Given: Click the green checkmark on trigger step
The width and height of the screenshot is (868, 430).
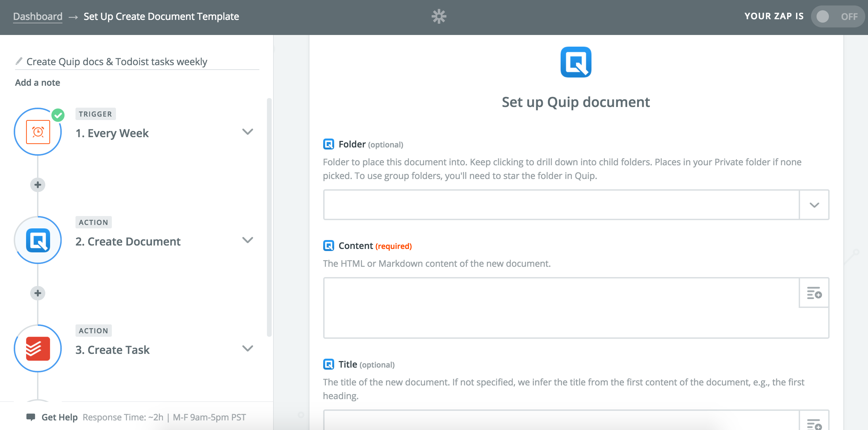Looking at the screenshot, I should 58,115.
